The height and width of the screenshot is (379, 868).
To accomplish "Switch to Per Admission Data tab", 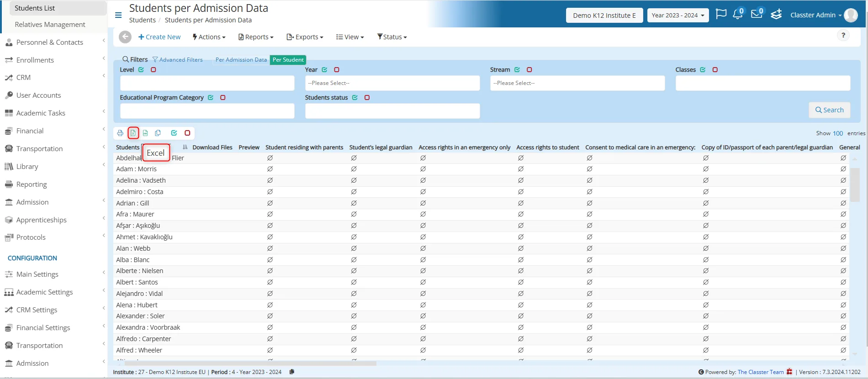I will [x=241, y=60].
